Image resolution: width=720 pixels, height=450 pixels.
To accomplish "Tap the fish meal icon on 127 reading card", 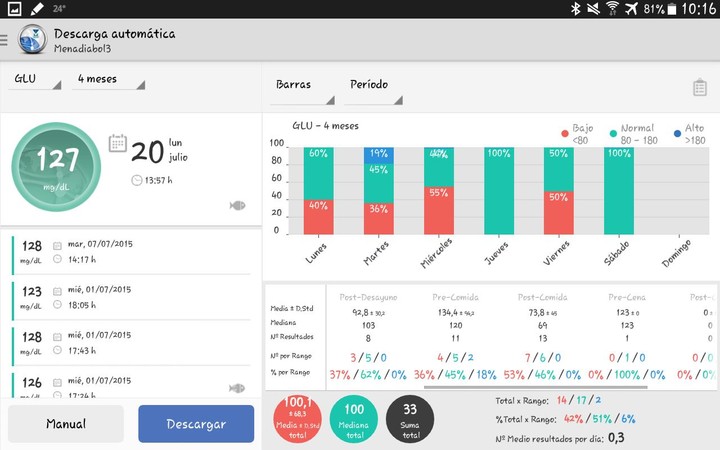I will (x=237, y=206).
